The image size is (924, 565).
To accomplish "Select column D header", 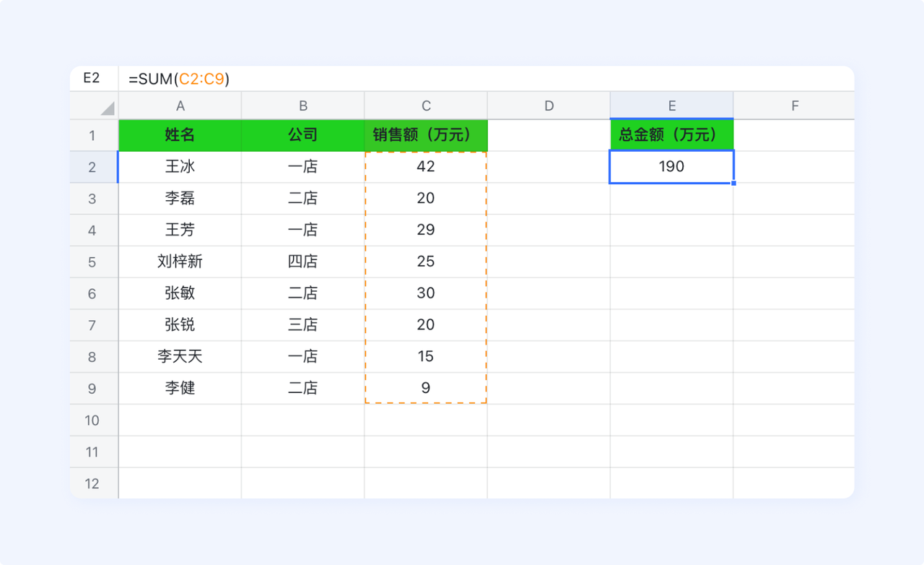I will [549, 106].
